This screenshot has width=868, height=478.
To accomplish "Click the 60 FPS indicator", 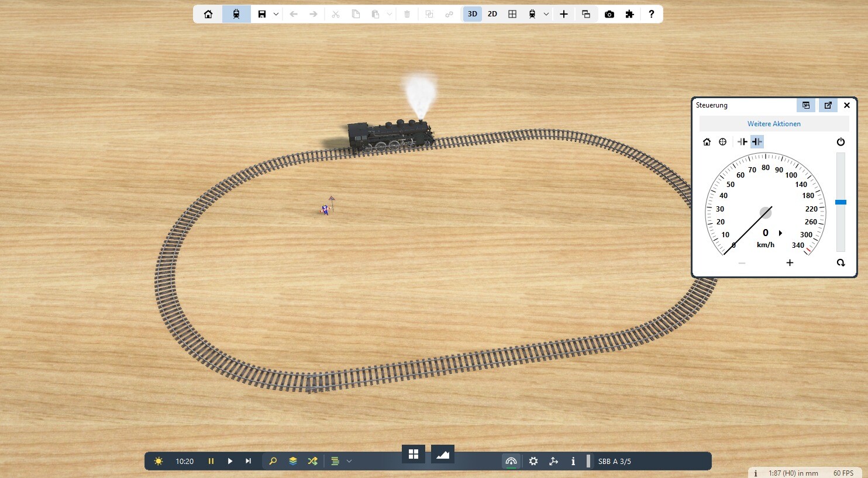I will pyautogui.click(x=843, y=473).
